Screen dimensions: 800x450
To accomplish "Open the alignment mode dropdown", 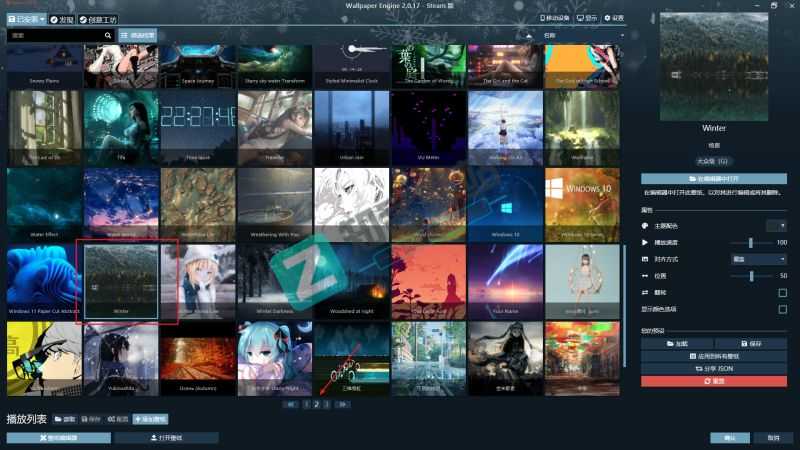I will [x=757, y=259].
